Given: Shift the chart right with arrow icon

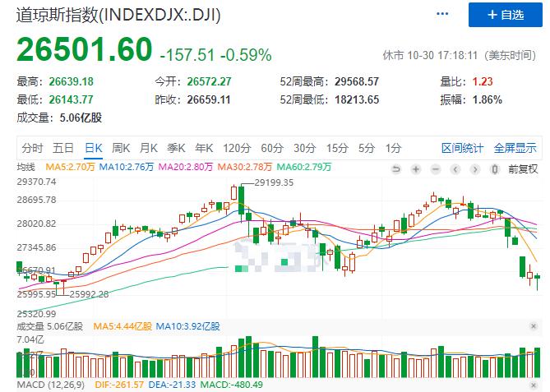Looking at the screenshot, I should tap(475, 170).
